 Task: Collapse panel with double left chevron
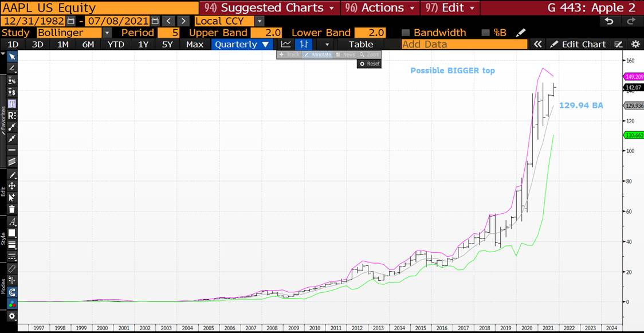(537, 44)
